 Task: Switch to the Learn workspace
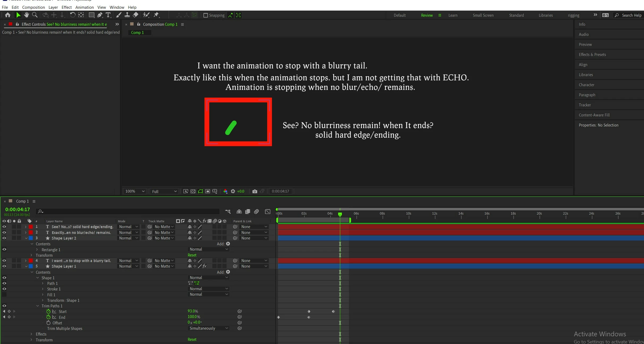click(x=453, y=15)
